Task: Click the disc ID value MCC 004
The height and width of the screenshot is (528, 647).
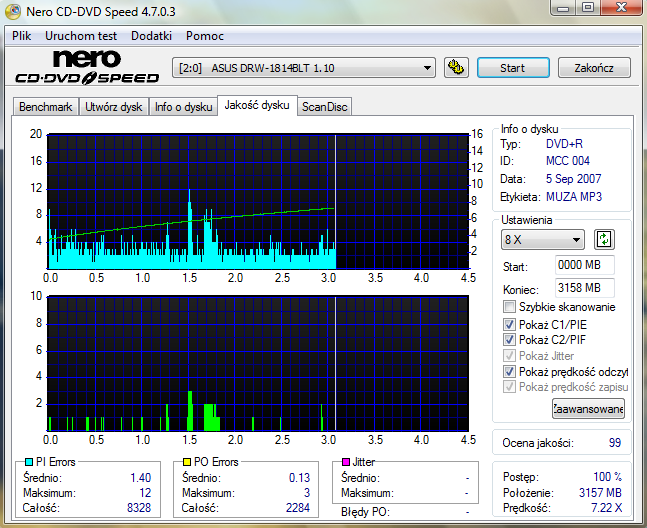Action: pyautogui.click(x=567, y=161)
